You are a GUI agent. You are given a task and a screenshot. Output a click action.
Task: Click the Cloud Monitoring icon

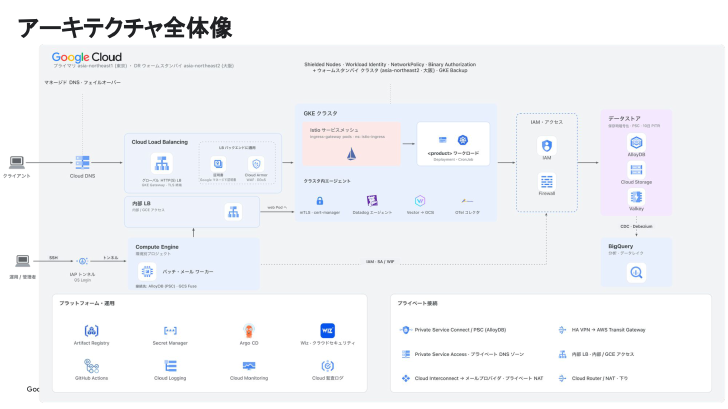coord(249,366)
